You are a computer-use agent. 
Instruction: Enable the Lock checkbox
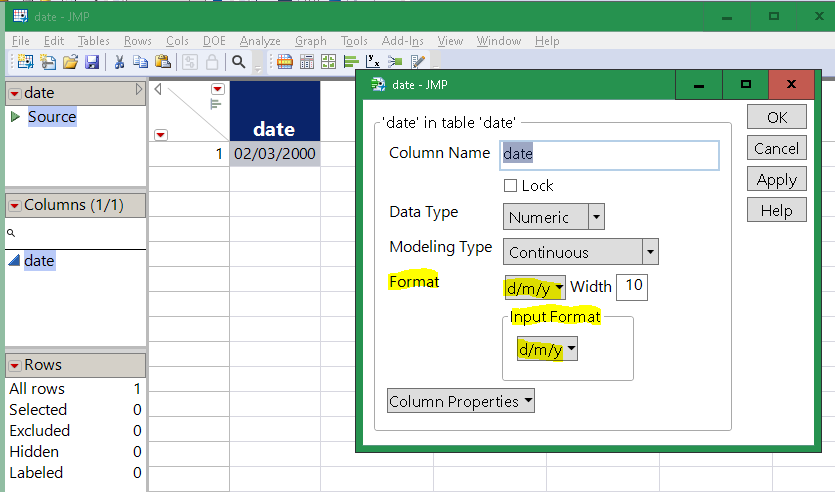point(510,186)
